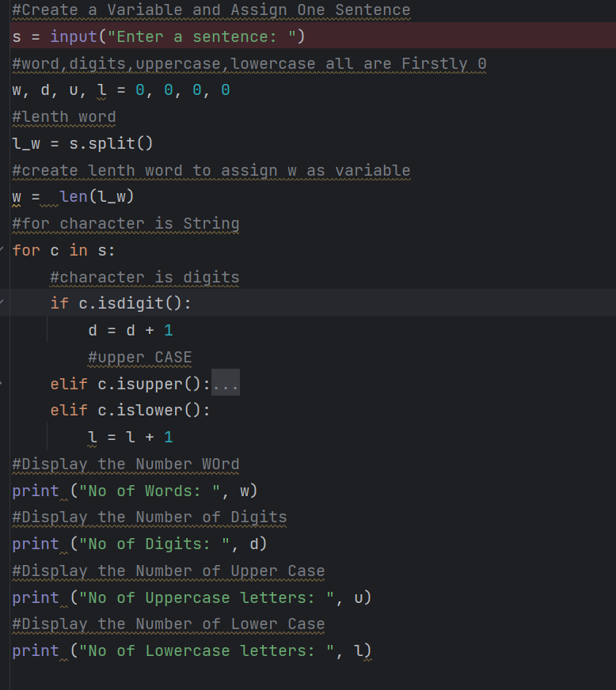Viewport: 616px width, 690px height.
Task: Click the "#lenth word" comment
Action: point(63,117)
